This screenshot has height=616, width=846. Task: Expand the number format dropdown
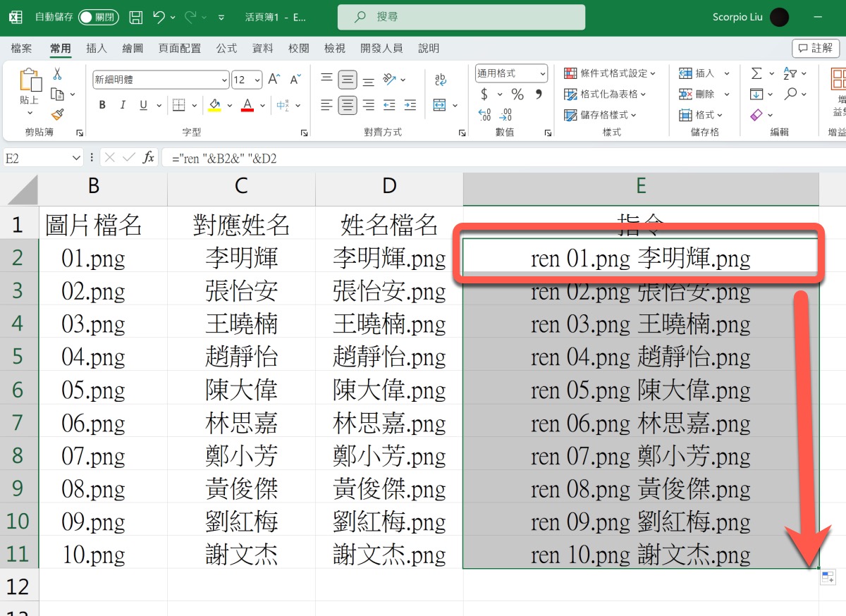point(542,73)
